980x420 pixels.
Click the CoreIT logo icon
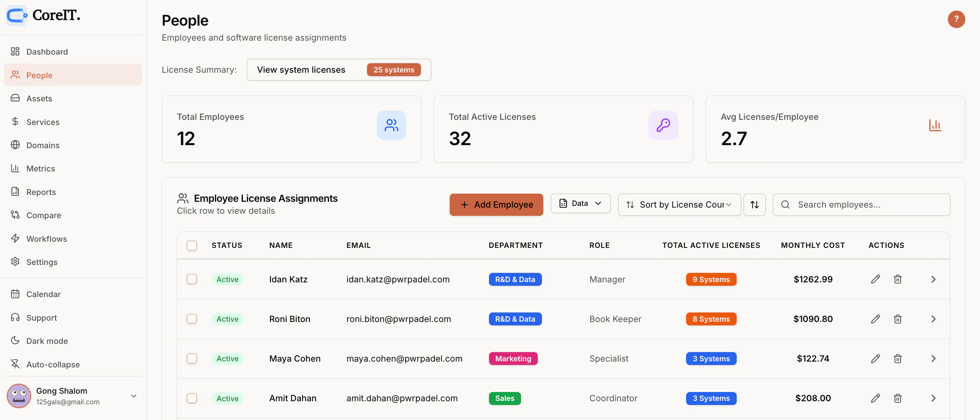click(17, 16)
